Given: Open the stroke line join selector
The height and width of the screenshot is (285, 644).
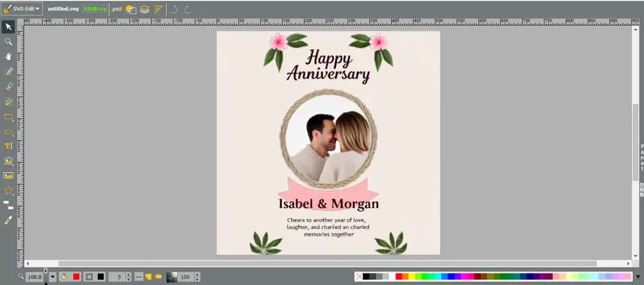Looking at the screenshot, I should click(148, 277).
